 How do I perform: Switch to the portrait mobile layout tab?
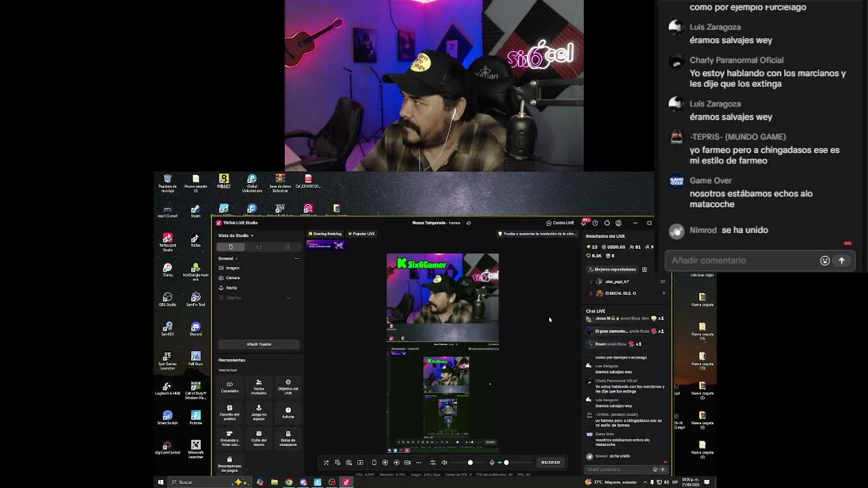point(231,247)
